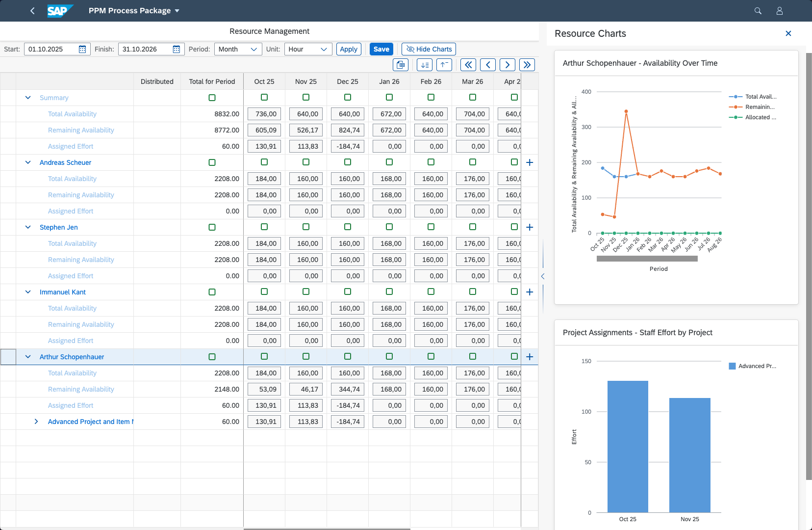
Task: Tick Stephen Jen's Total for Period checkbox
Action: pos(212,227)
